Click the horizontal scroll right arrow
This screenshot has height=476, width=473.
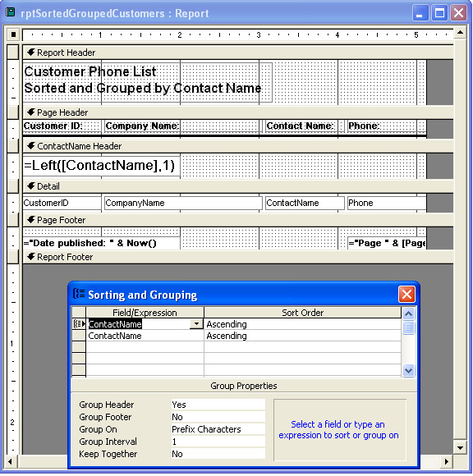(446, 461)
